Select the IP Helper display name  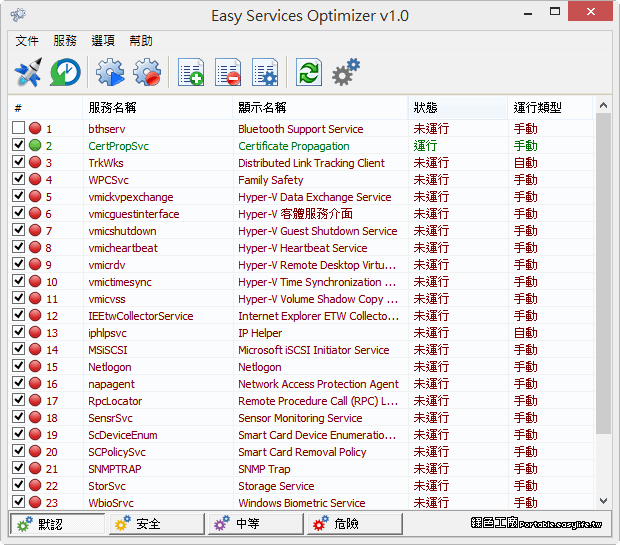tap(260, 333)
